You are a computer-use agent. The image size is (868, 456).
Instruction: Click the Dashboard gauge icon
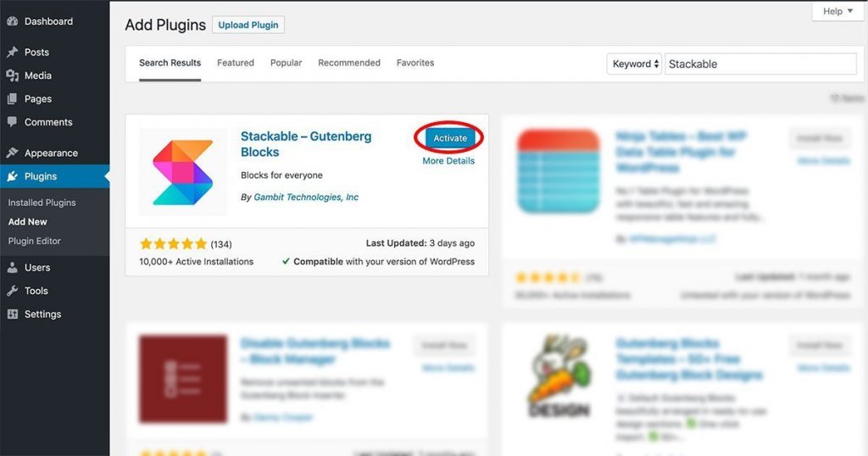coord(12,21)
